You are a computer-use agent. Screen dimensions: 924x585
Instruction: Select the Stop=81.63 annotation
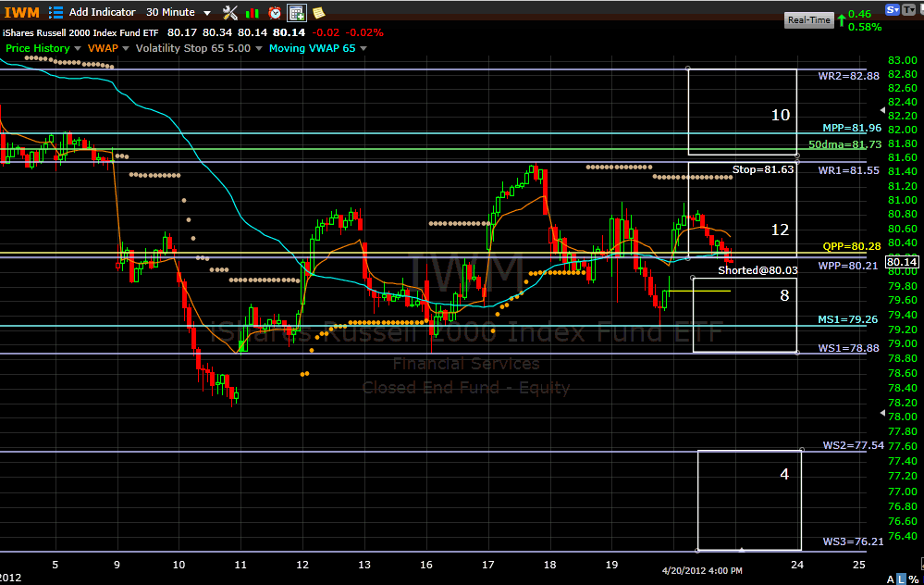point(763,169)
